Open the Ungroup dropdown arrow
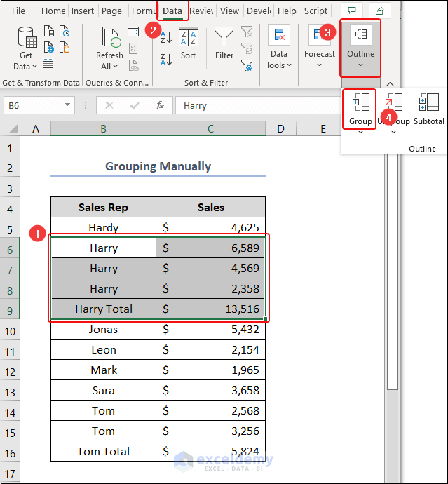The width and height of the screenshot is (448, 484). pyautogui.click(x=394, y=133)
